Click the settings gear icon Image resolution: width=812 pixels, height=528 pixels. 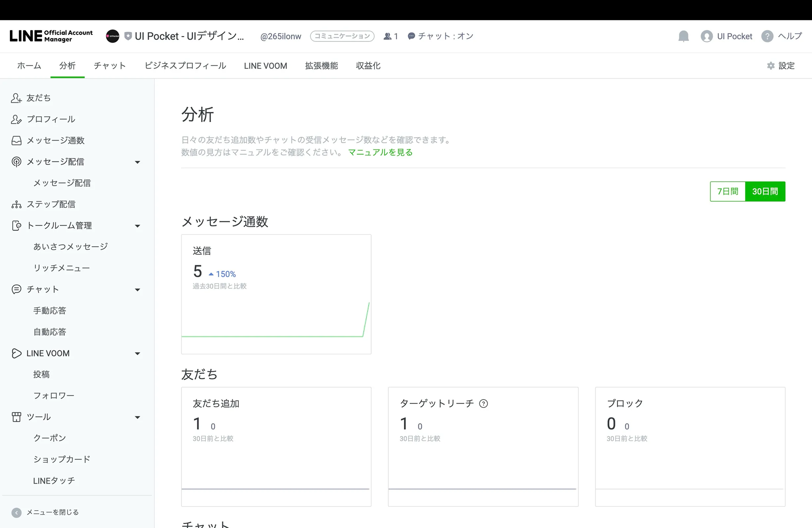[771, 66]
